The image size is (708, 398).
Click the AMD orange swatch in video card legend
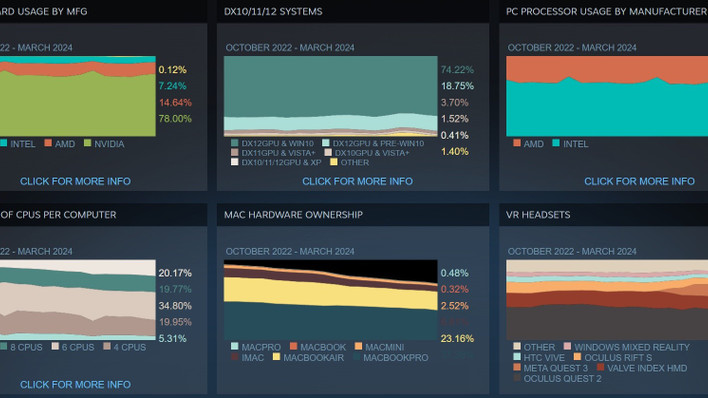coord(48,143)
